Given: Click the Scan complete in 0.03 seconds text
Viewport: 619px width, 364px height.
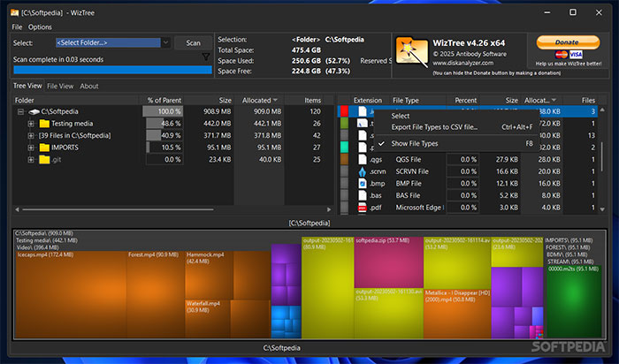Looking at the screenshot, I should [58, 59].
